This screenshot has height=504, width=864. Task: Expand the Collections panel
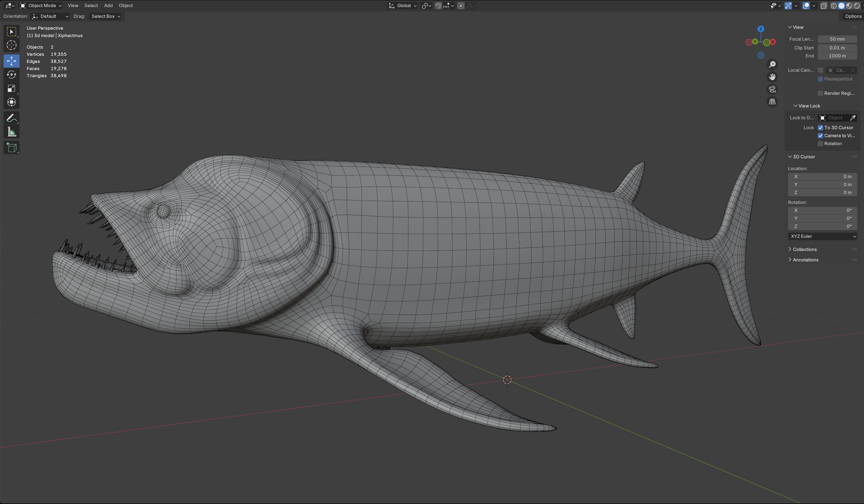coord(804,249)
